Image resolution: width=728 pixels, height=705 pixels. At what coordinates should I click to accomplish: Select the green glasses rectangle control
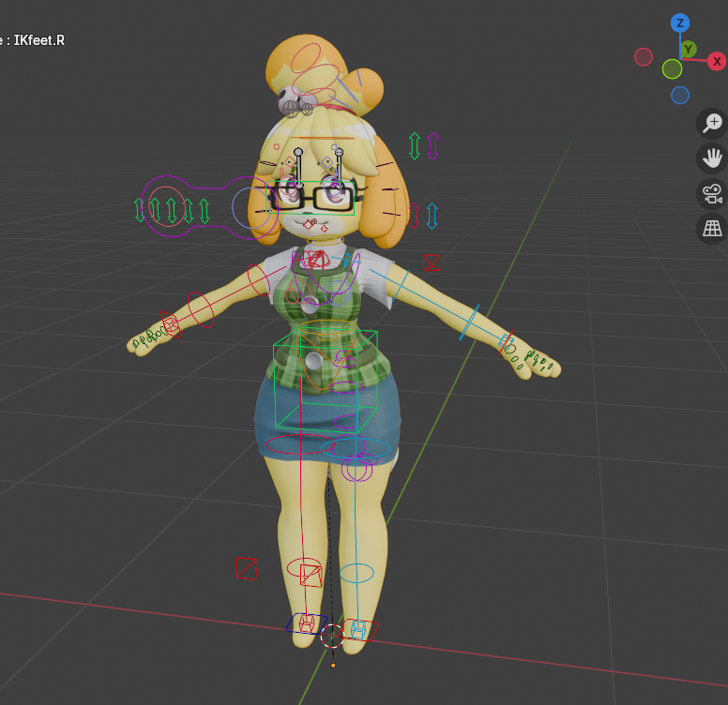coord(311,199)
